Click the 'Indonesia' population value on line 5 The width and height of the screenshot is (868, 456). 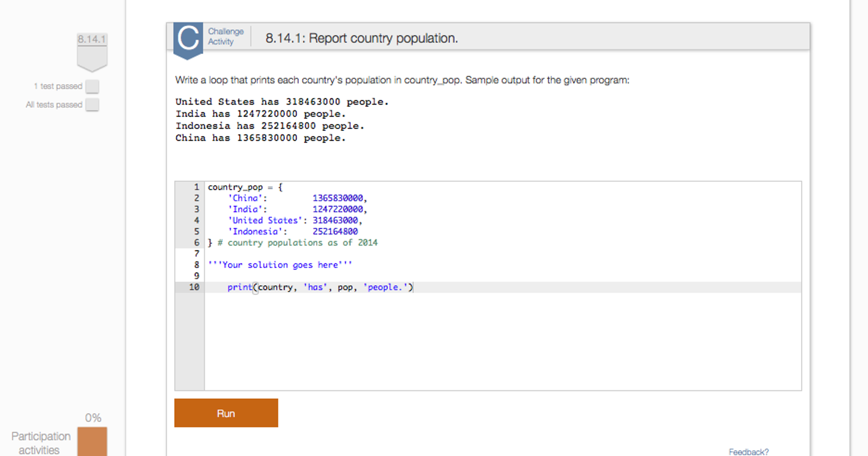335,231
